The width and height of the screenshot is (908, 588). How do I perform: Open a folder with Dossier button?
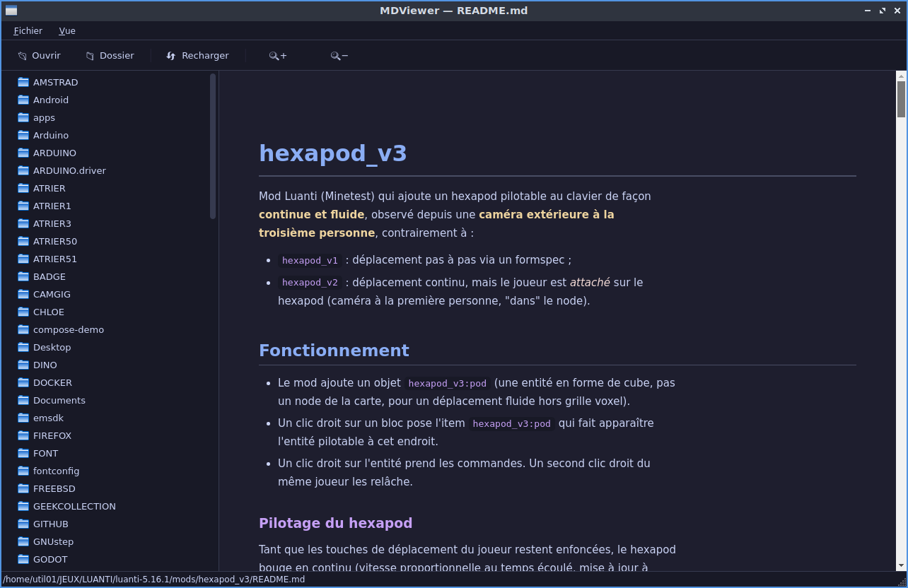click(110, 56)
